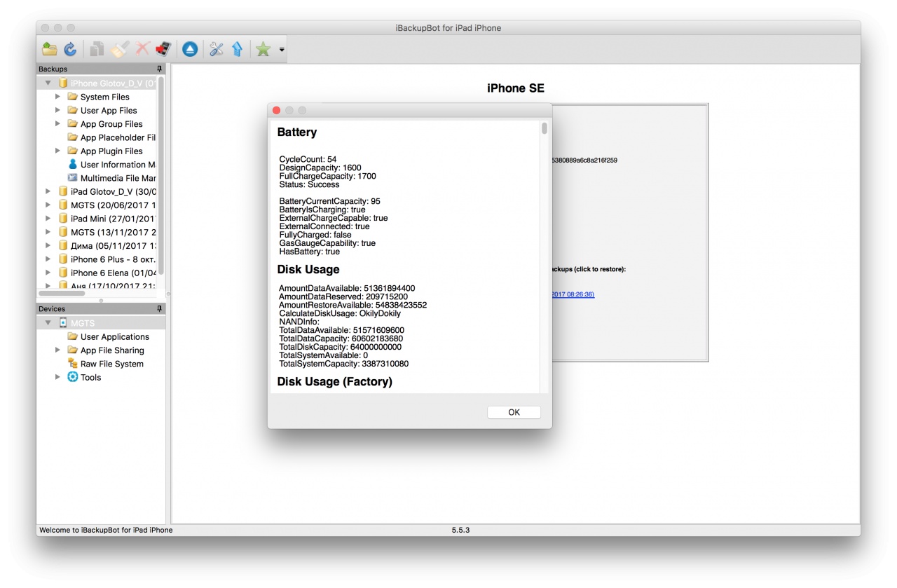Expand the Tools node under Devices
The width and height of the screenshot is (897, 588).
[58, 377]
